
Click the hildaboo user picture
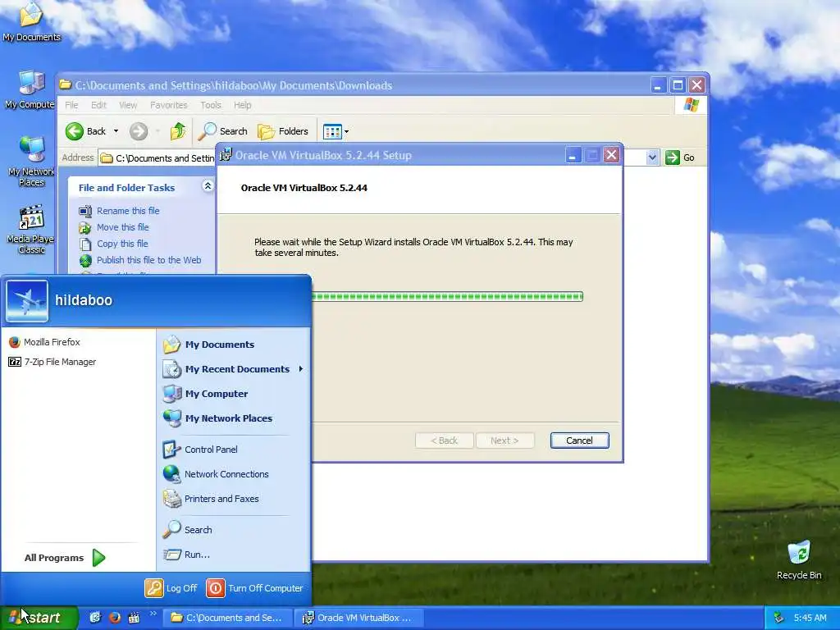[x=27, y=300]
